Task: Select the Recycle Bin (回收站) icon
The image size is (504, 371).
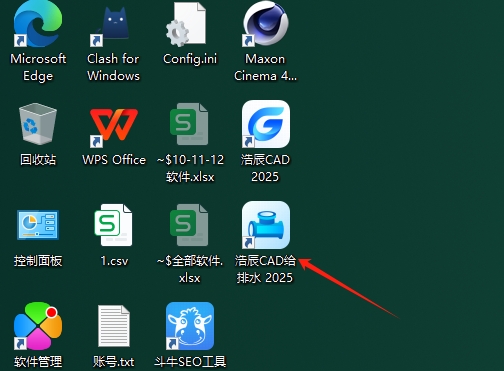Action: click(x=38, y=124)
